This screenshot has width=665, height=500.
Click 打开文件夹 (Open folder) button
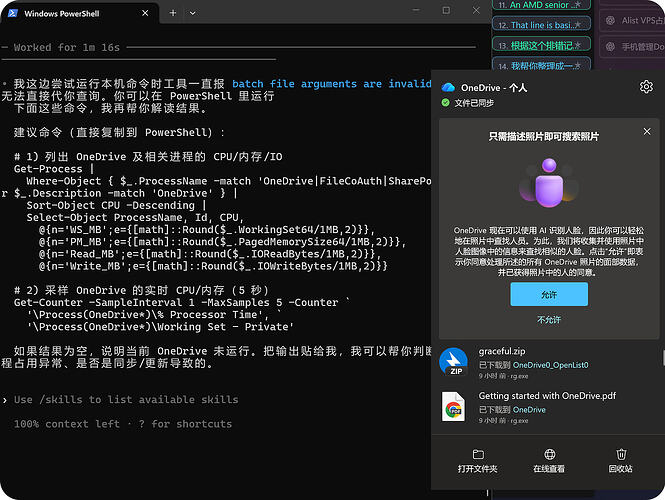(x=478, y=461)
